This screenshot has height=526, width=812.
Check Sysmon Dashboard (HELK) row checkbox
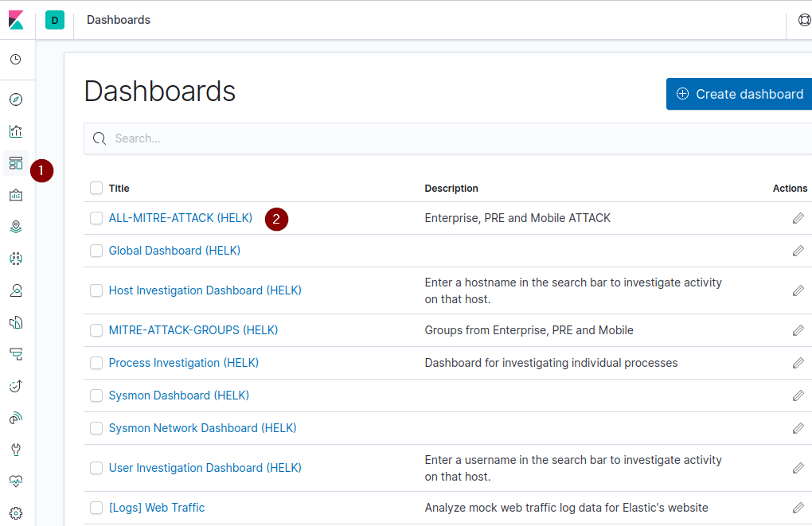(96, 395)
